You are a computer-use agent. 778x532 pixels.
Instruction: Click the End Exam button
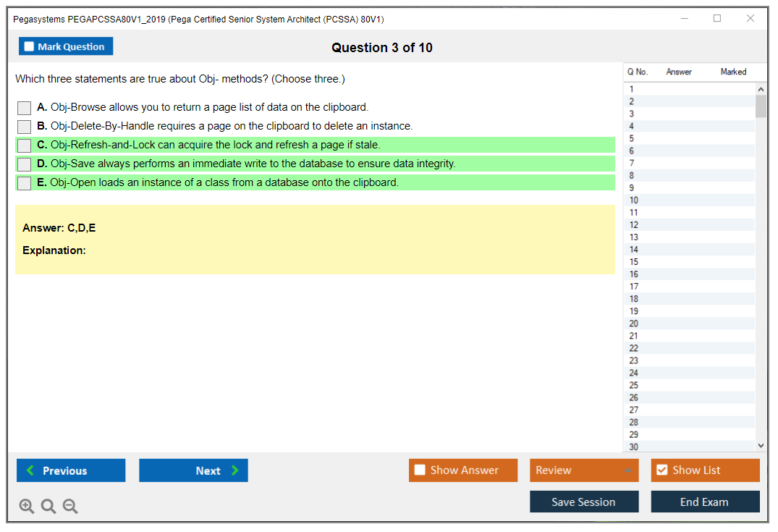705,502
